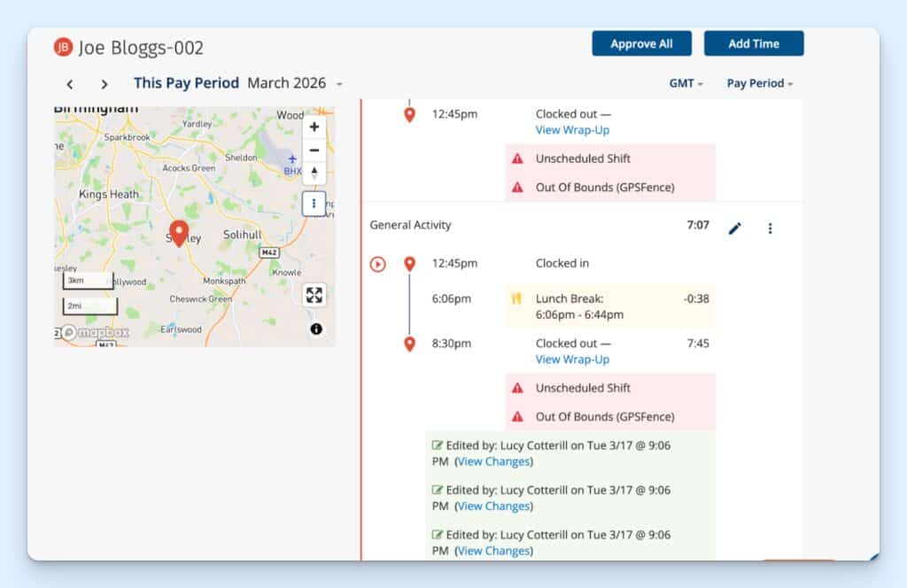Screen dimensions: 907x588
Task: Zoom in on the map with the plus control
Action: 314,127
